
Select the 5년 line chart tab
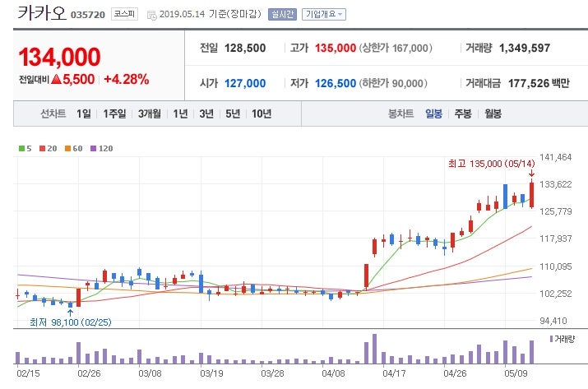pos(233,113)
